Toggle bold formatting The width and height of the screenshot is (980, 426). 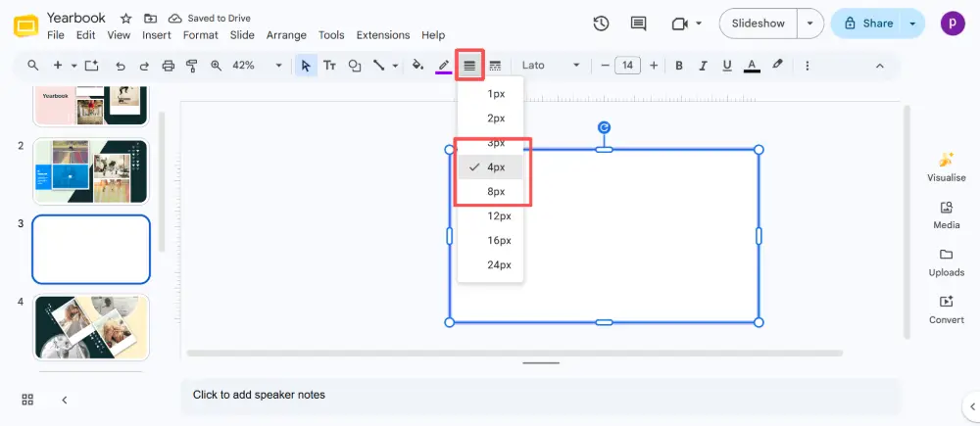(x=679, y=66)
